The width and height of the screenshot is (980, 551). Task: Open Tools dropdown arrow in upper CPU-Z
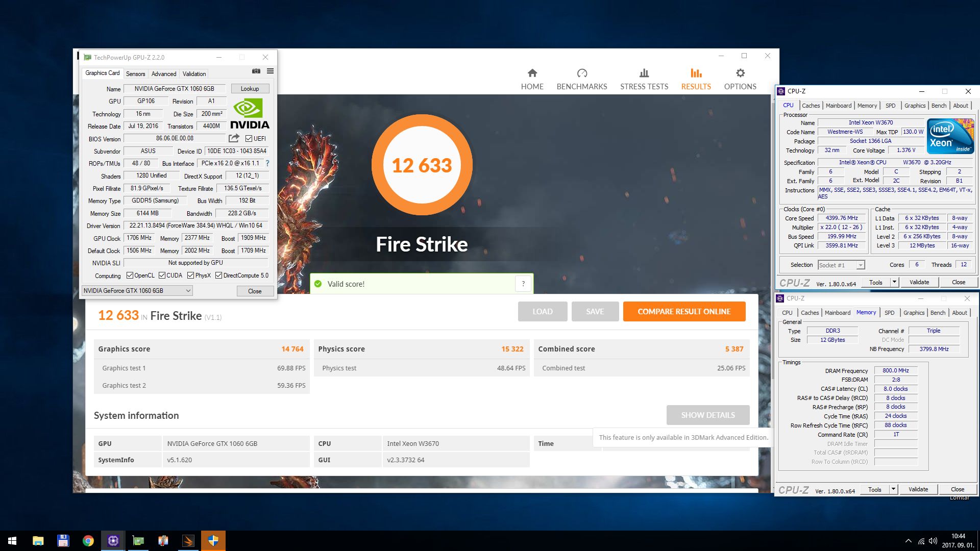tap(894, 282)
